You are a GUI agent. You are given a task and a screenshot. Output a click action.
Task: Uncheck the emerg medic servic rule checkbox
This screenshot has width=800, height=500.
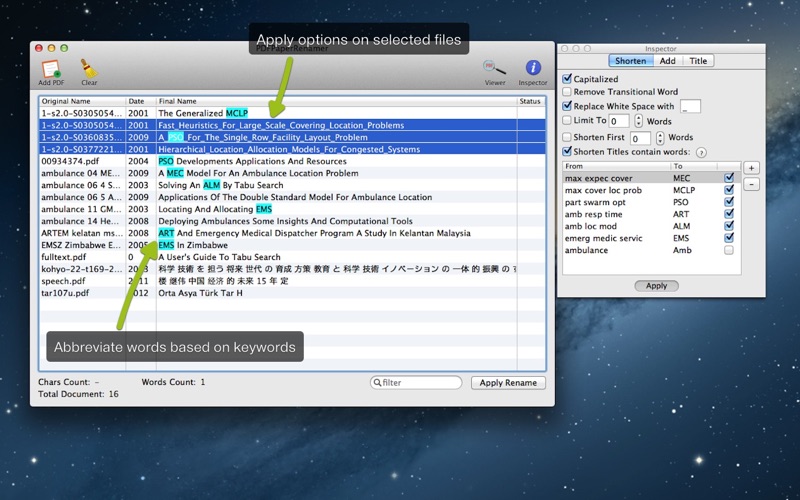tap(729, 237)
